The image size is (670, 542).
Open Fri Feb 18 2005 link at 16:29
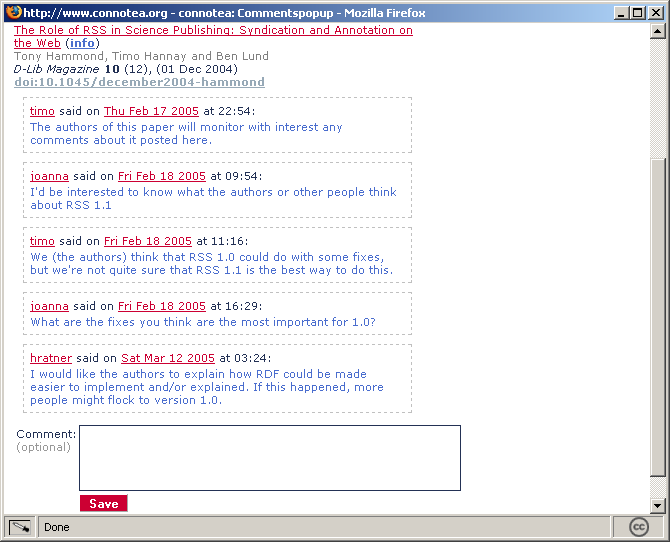[162, 306]
